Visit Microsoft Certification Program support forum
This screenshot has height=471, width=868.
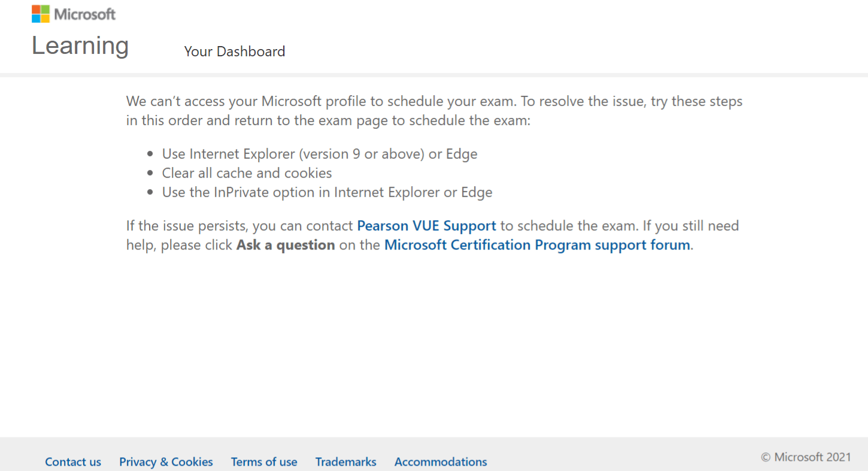click(537, 245)
